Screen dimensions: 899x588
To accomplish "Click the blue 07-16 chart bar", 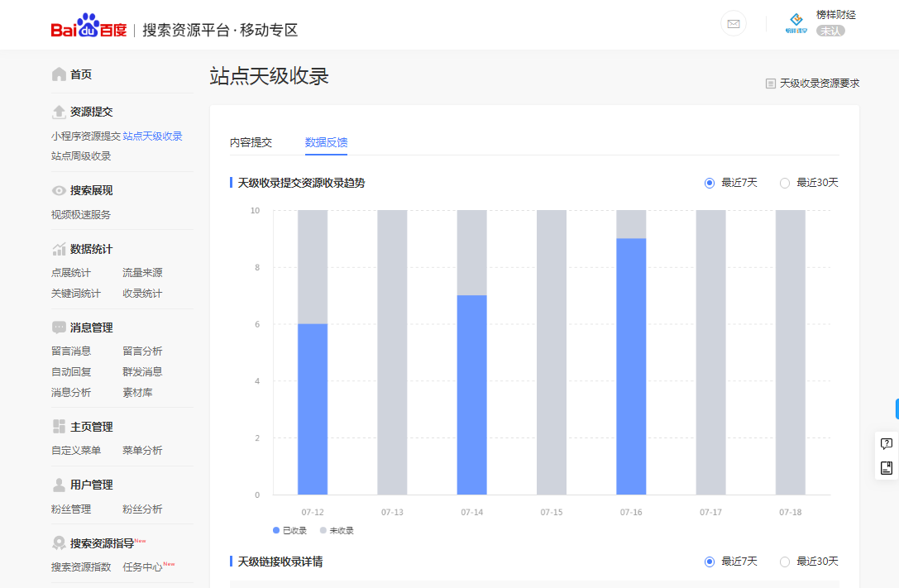I will tap(631, 366).
